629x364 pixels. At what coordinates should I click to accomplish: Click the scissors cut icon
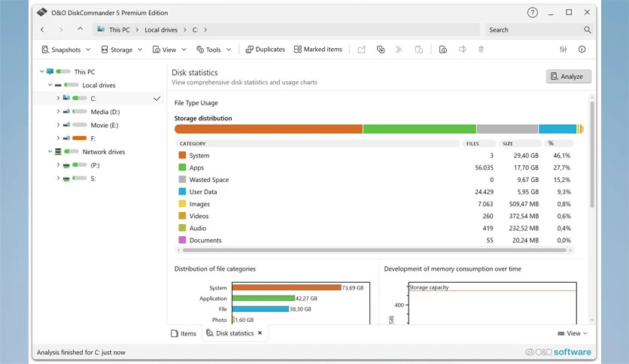tap(399, 50)
